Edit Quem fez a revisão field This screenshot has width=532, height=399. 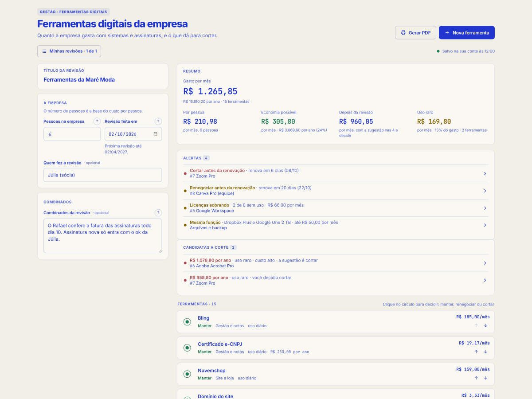click(103, 175)
